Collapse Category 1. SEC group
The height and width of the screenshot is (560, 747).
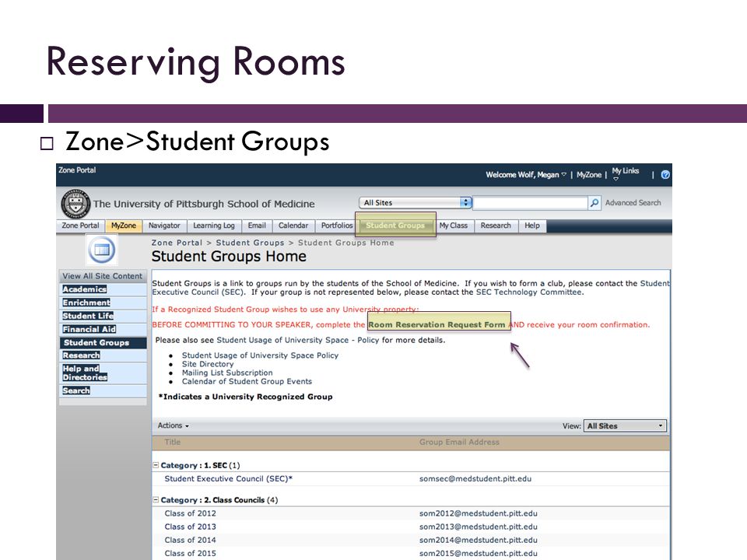(156, 465)
